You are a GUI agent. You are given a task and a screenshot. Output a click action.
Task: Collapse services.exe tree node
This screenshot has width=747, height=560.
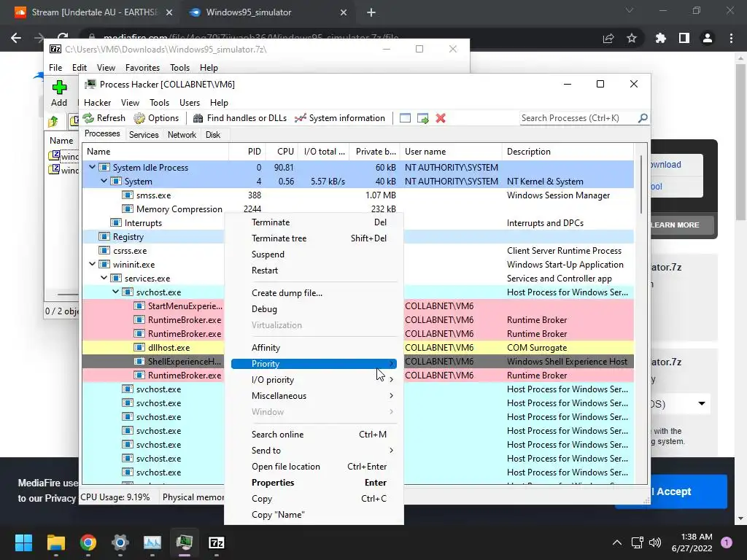[104, 278]
